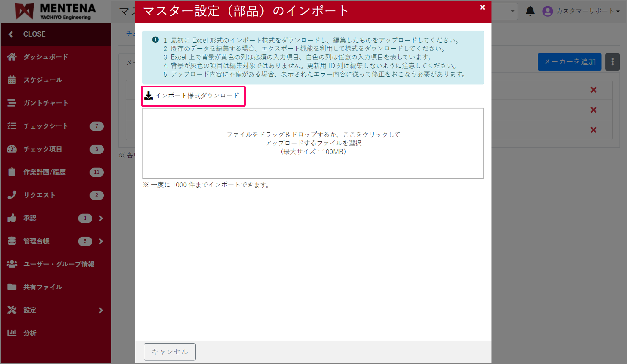Close the import dialog with X
Viewport: 627px width, 364px height.
(x=482, y=7)
